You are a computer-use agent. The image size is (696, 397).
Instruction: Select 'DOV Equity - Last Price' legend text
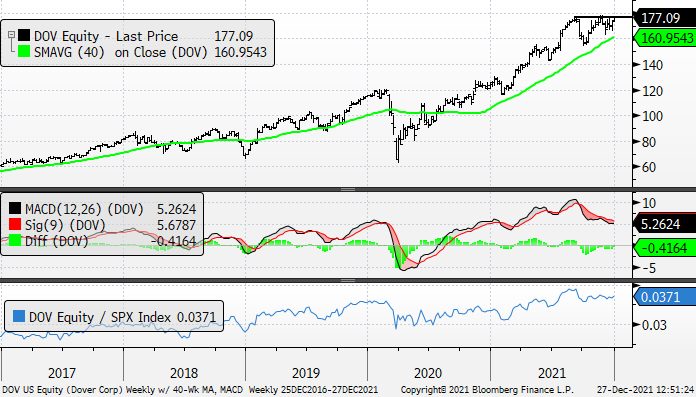pos(106,36)
